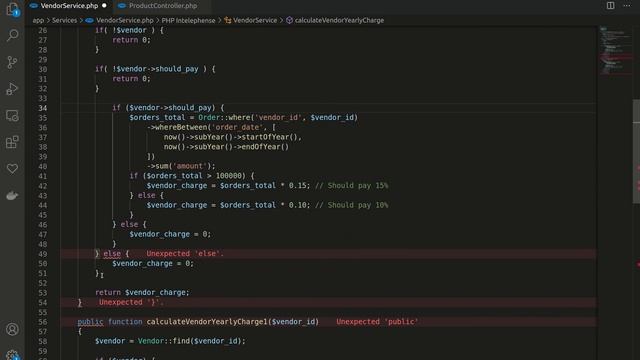The width and height of the screenshot is (640, 360).
Task: Click the vertical editor scrollbar thumb
Action: pos(636,151)
